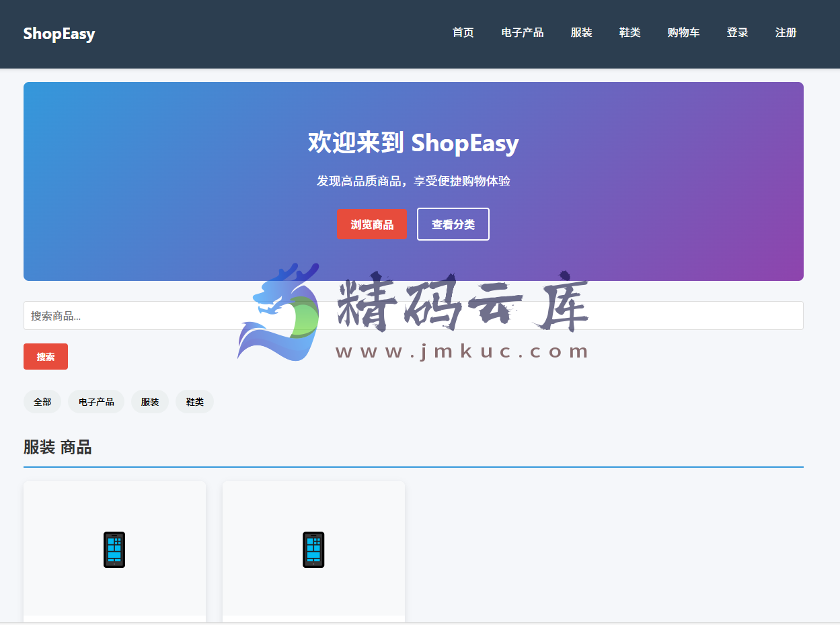Click the outlined 查看分类 button
Screen dimensions: 840x625
click(x=453, y=224)
